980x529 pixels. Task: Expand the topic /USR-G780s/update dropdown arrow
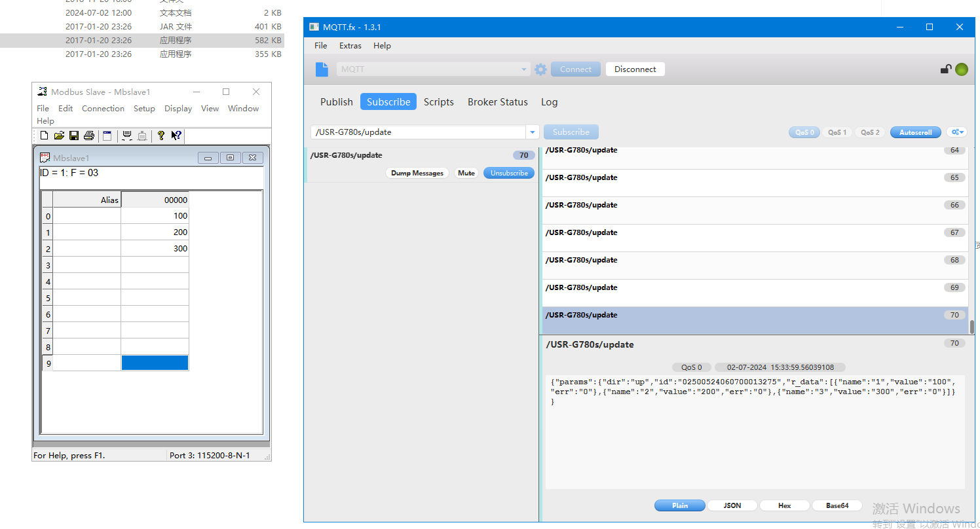[x=533, y=132]
